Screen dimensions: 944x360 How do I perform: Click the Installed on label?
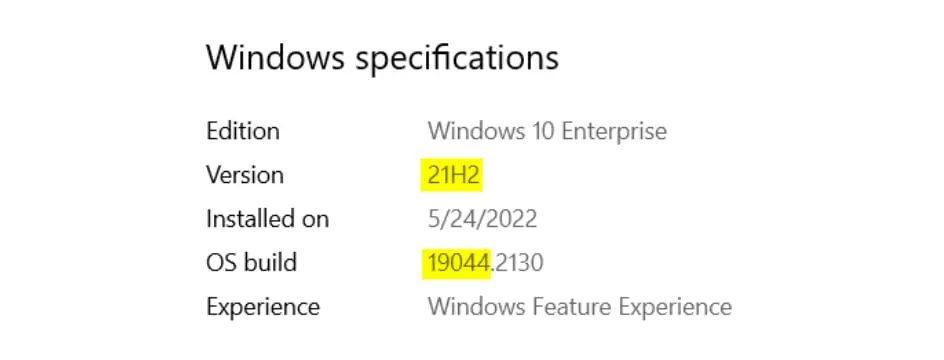coord(267,219)
